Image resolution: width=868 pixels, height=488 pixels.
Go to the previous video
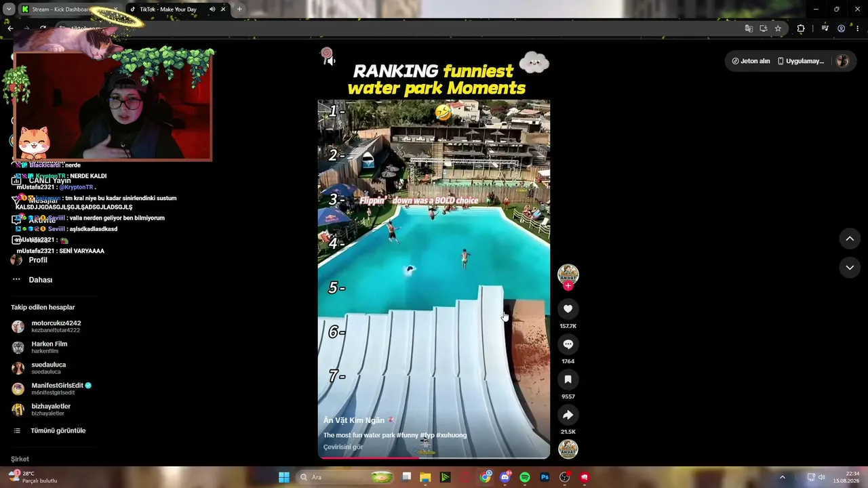(850, 239)
